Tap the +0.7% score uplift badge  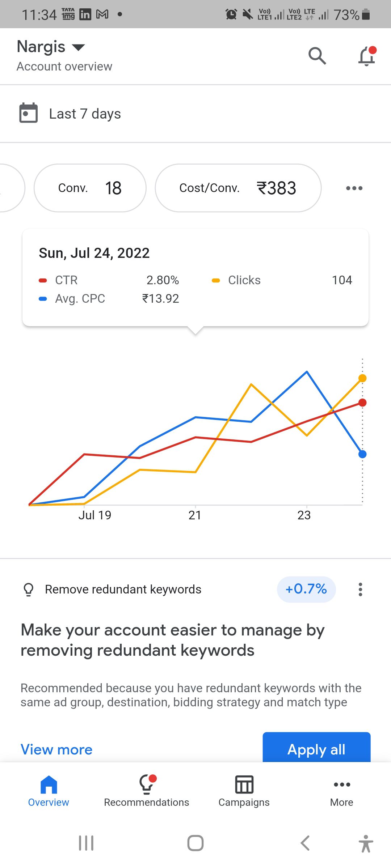point(306,589)
